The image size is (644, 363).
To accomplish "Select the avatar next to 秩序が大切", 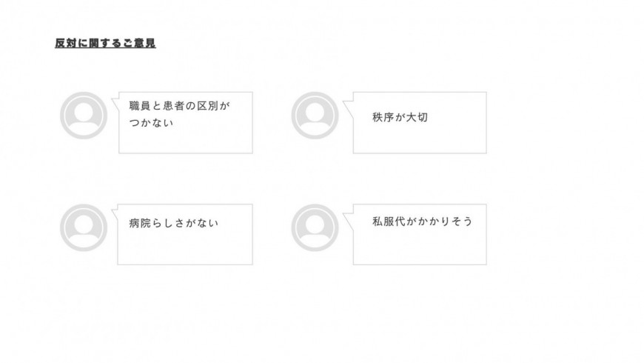I will click(x=315, y=116).
